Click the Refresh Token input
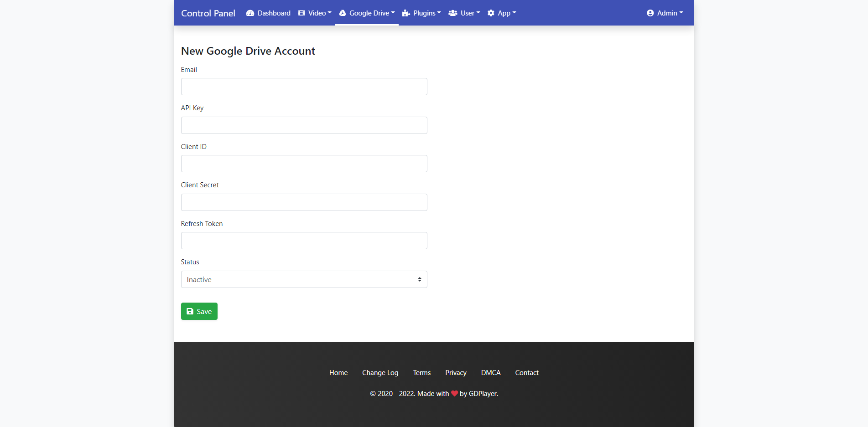The width and height of the screenshot is (868, 427). pyautogui.click(x=304, y=241)
